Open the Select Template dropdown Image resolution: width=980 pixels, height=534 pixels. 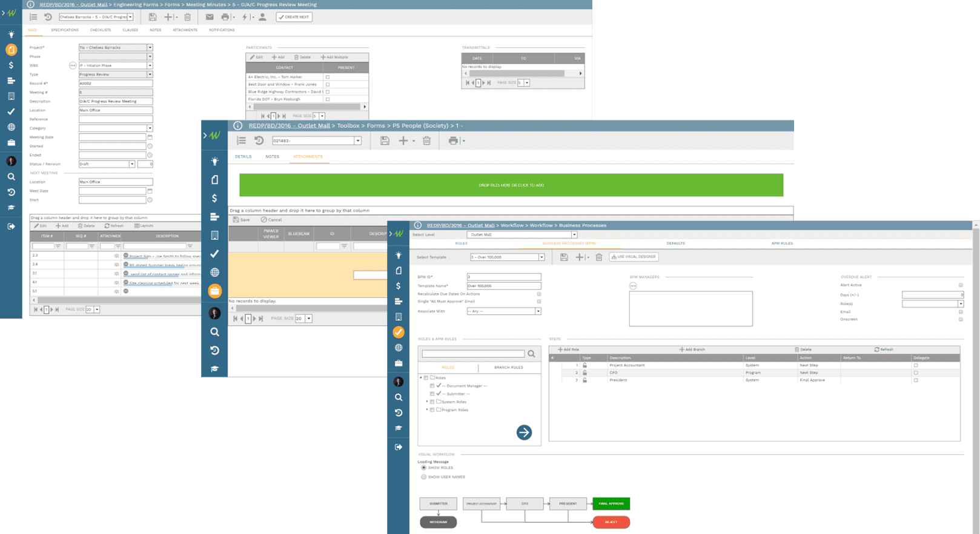pyautogui.click(x=541, y=257)
